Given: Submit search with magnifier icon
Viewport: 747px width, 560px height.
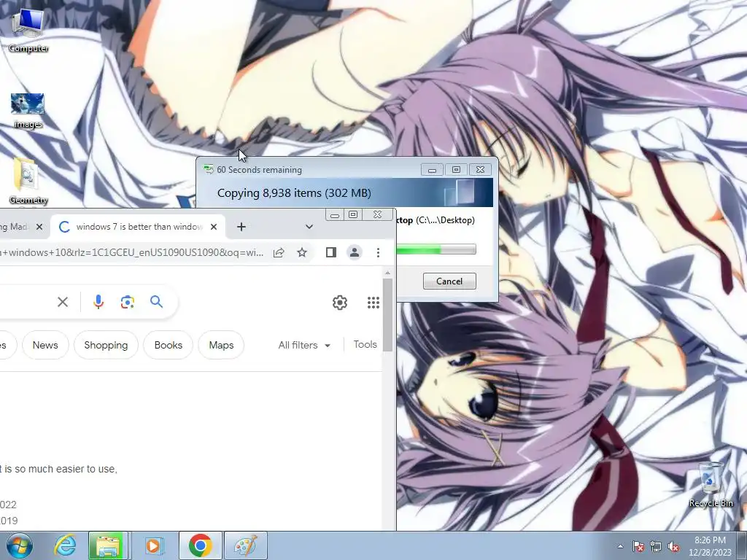Looking at the screenshot, I should pyautogui.click(x=156, y=301).
